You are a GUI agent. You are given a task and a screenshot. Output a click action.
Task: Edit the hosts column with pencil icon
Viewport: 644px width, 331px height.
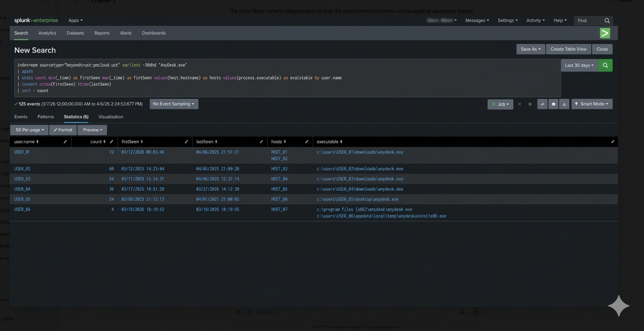click(306, 142)
